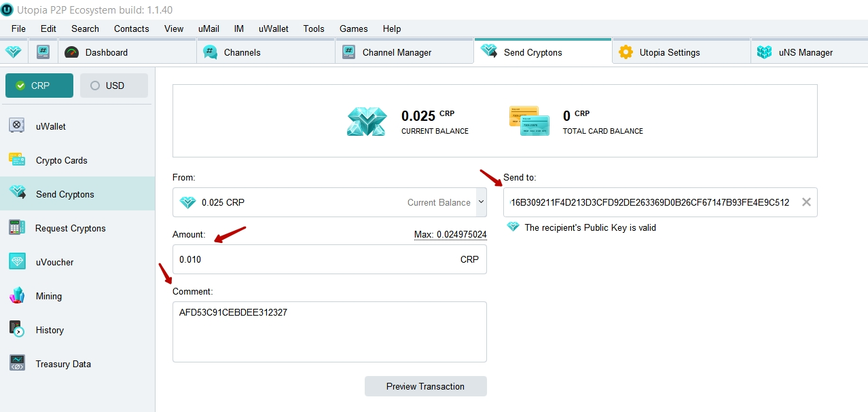This screenshot has height=412, width=868.
Task: Click the Request Cryptons calculator icon
Action: click(17, 227)
